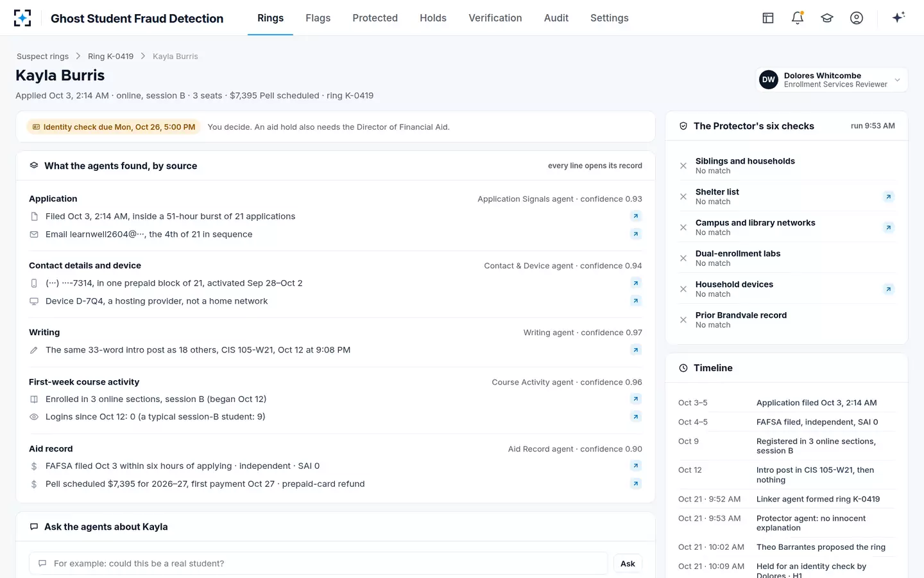Open record for Enrolled in 3 online sections
The height and width of the screenshot is (578, 924).
[636, 399]
